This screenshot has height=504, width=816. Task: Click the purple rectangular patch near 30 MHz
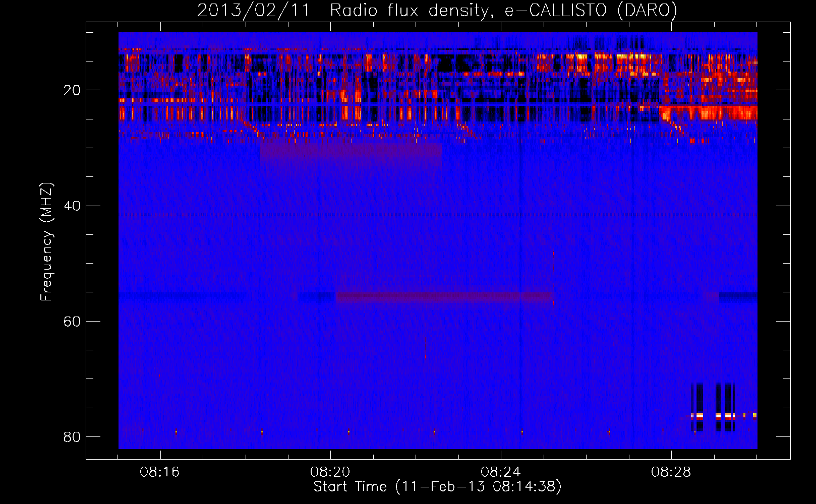click(351, 153)
